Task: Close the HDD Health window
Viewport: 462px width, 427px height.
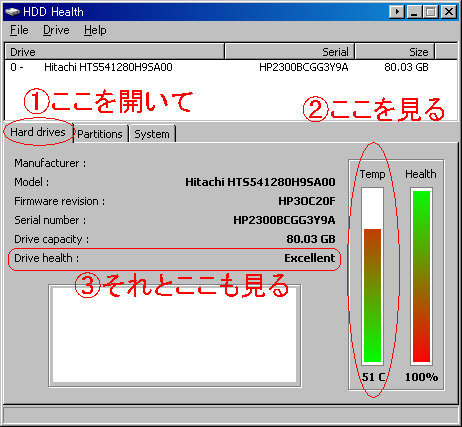Action: [x=449, y=12]
